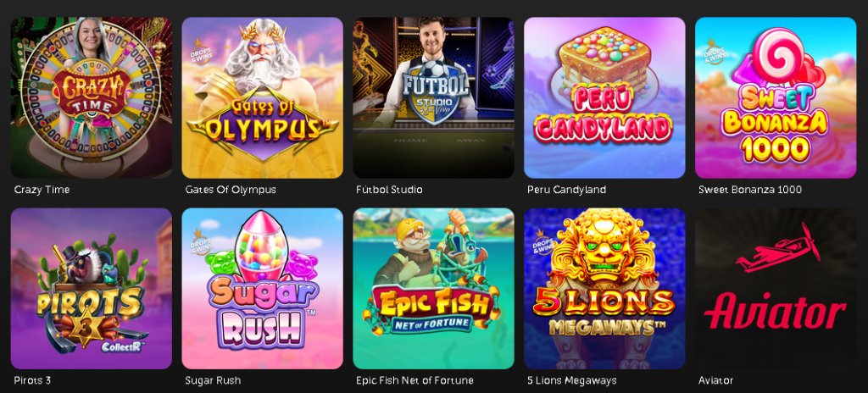Open the Crazy Time game thumbnail
The image size is (868, 393).
click(x=92, y=97)
